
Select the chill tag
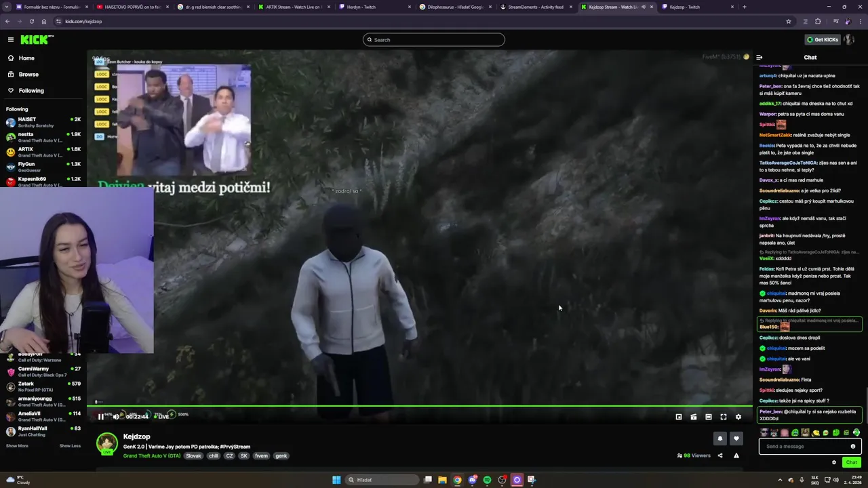tap(214, 456)
